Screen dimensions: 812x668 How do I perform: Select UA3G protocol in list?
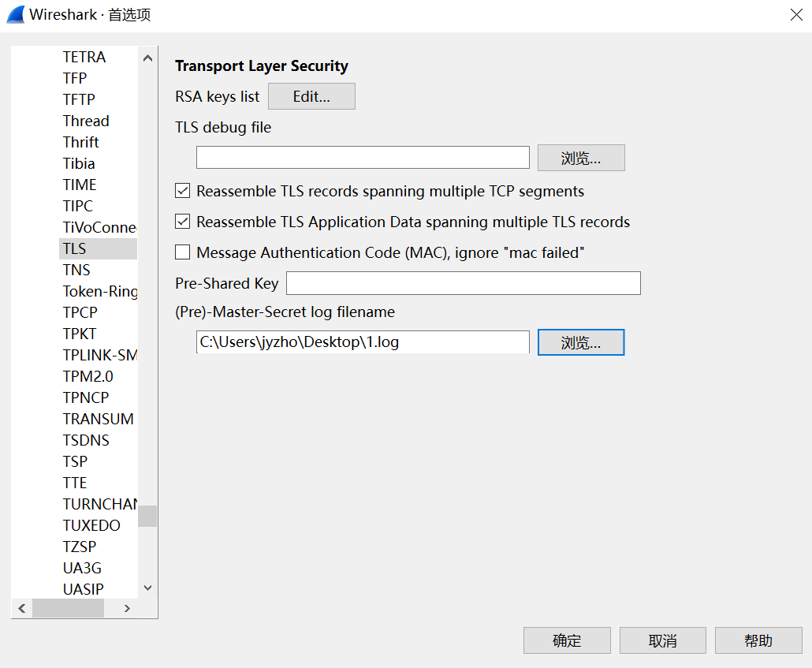(82, 568)
